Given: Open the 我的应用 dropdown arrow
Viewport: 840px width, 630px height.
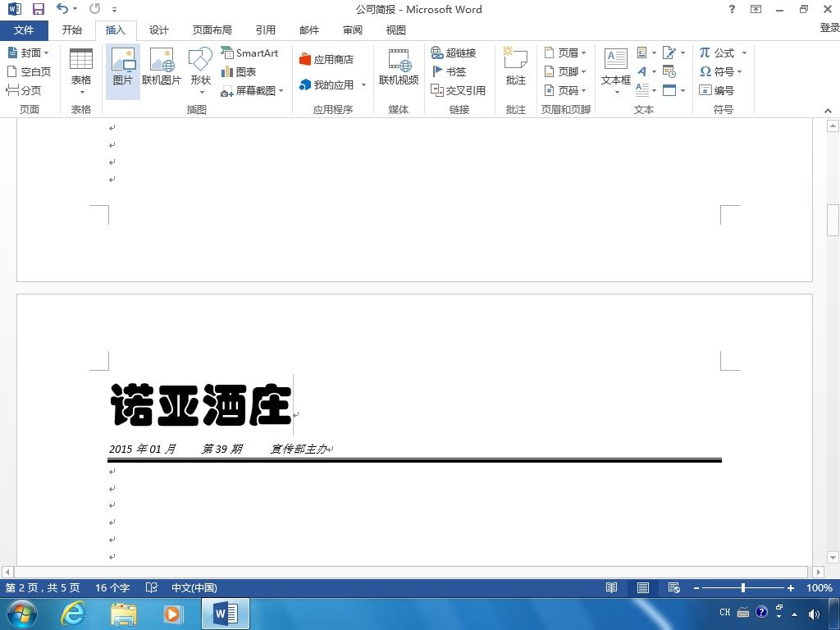Looking at the screenshot, I should pos(363,84).
